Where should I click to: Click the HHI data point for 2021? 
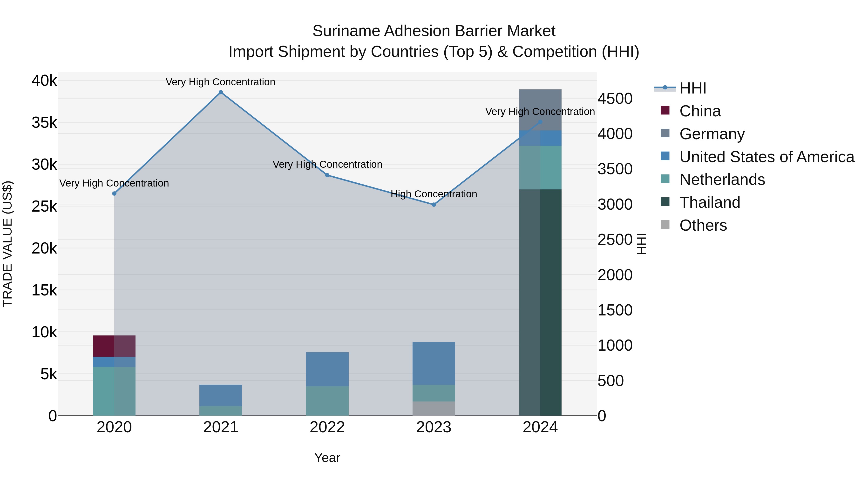pyautogui.click(x=221, y=92)
